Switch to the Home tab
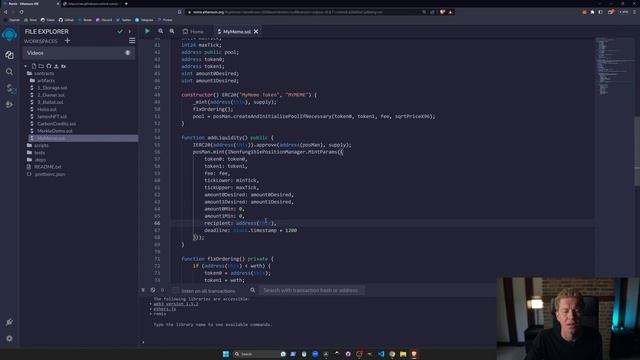Screen dimensions: 640x360 [193, 31]
